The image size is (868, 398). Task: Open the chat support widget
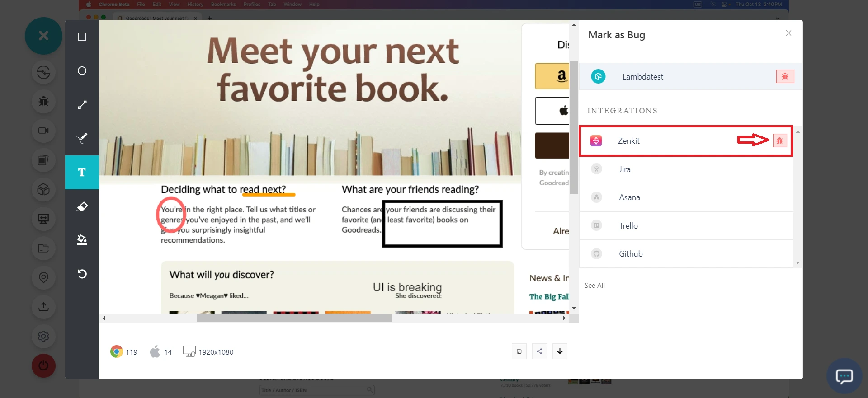click(x=844, y=376)
